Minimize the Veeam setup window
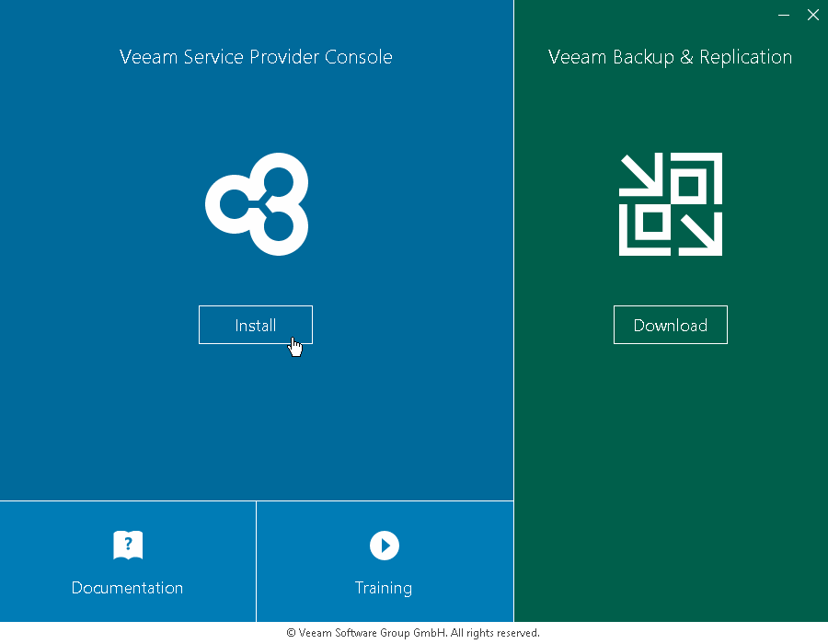 [x=784, y=15]
